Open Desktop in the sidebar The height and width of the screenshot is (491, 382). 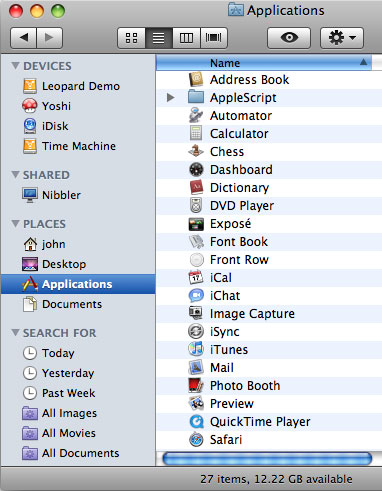coord(78,264)
